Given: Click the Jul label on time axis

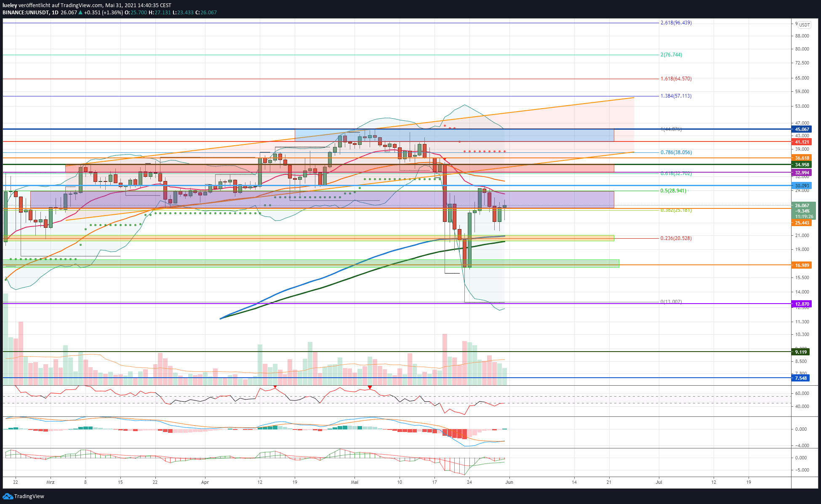Looking at the screenshot, I should [x=659, y=483].
